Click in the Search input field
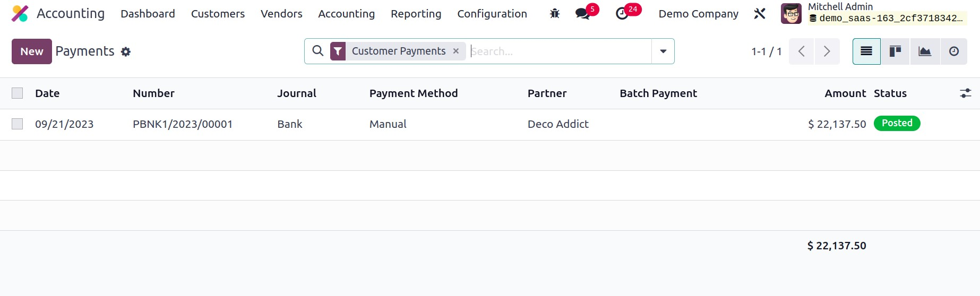 point(557,51)
